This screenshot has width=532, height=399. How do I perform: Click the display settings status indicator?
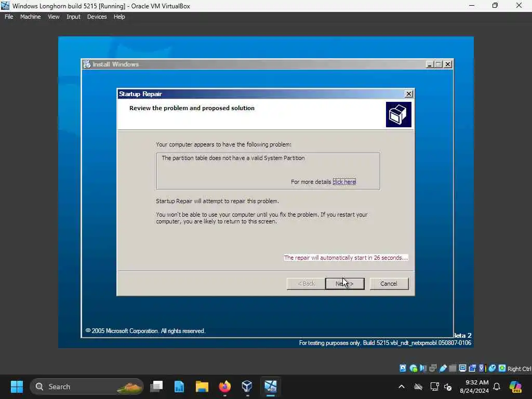coord(462,368)
